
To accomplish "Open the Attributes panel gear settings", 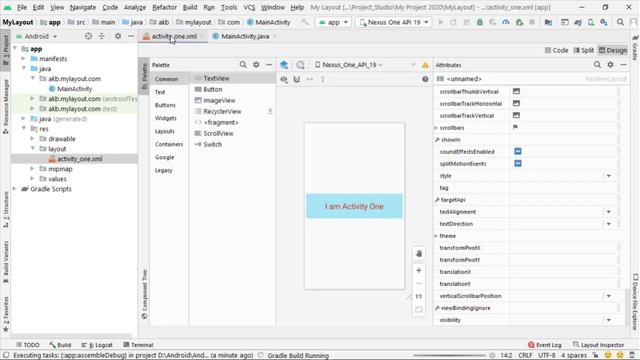I will 610,64.
